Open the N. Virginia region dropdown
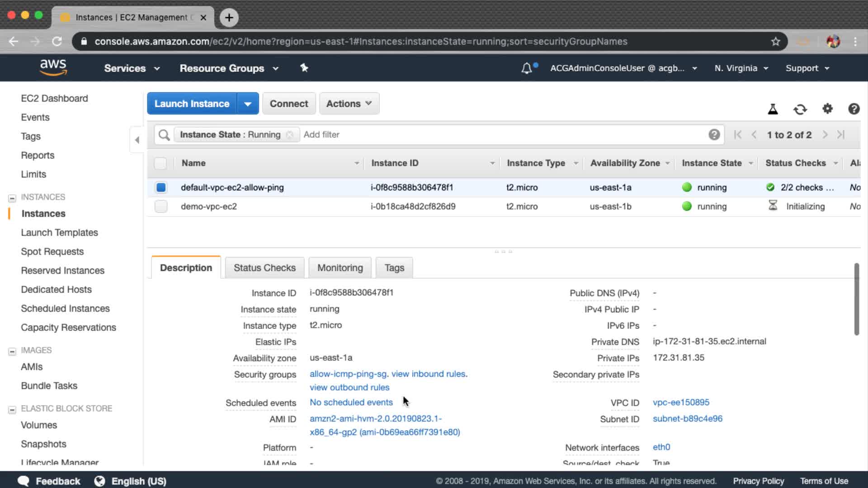868x488 pixels. (741, 68)
